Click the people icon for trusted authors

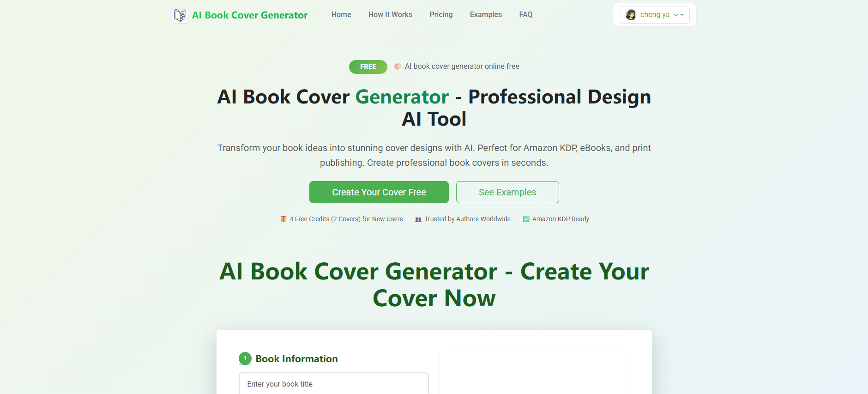(418, 219)
